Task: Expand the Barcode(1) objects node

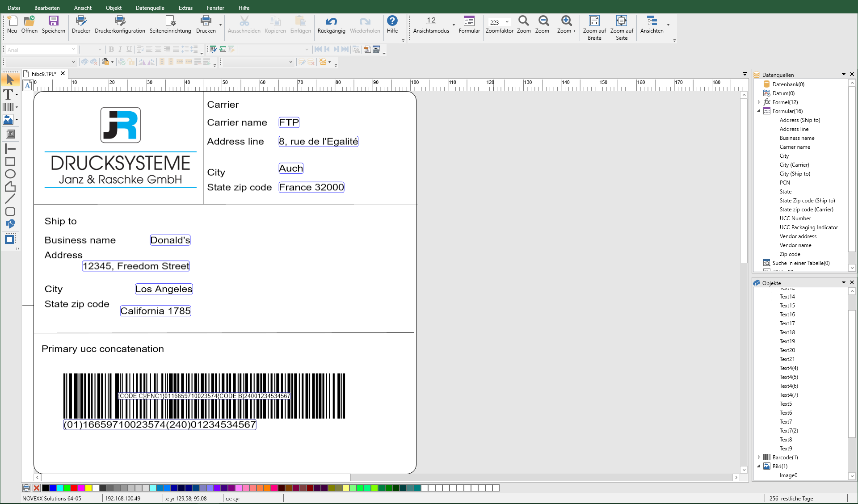Action: pos(759,457)
